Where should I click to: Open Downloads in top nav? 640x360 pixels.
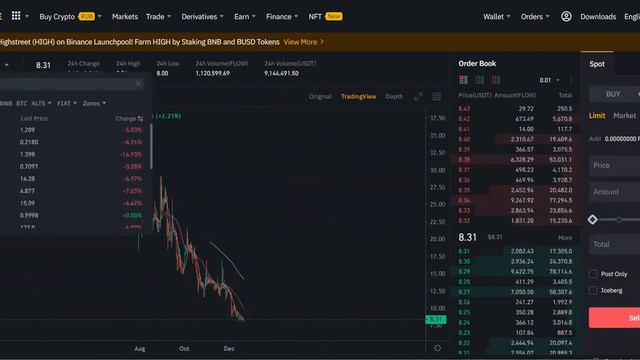point(598,17)
